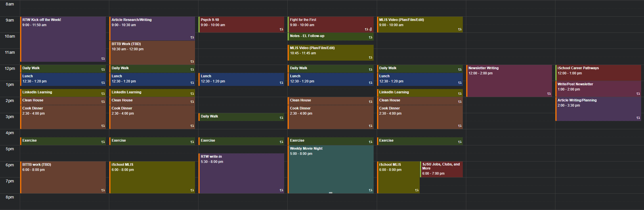
Task: Grab resize handle at bottom of Weekly Movie Night
Action: [x=330, y=193]
